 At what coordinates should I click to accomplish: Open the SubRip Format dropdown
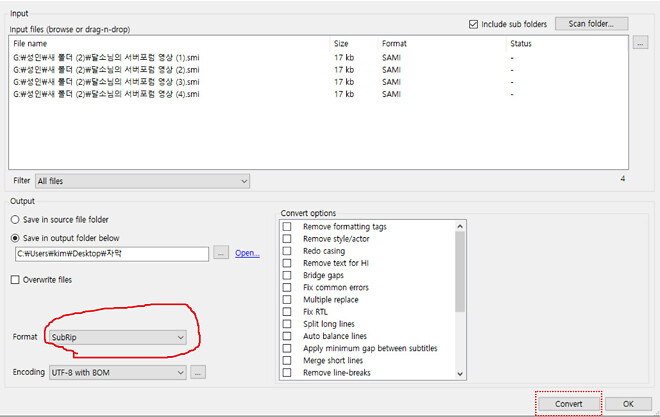pos(118,337)
